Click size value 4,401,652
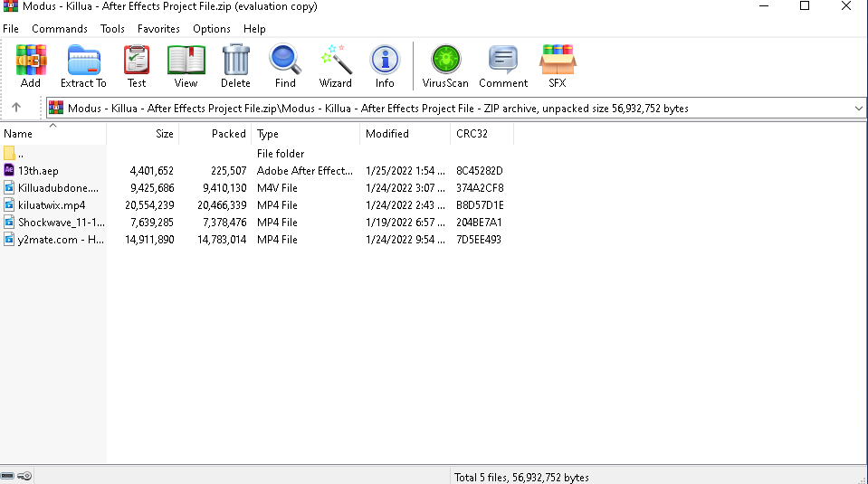The width and height of the screenshot is (868, 484). (x=152, y=171)
